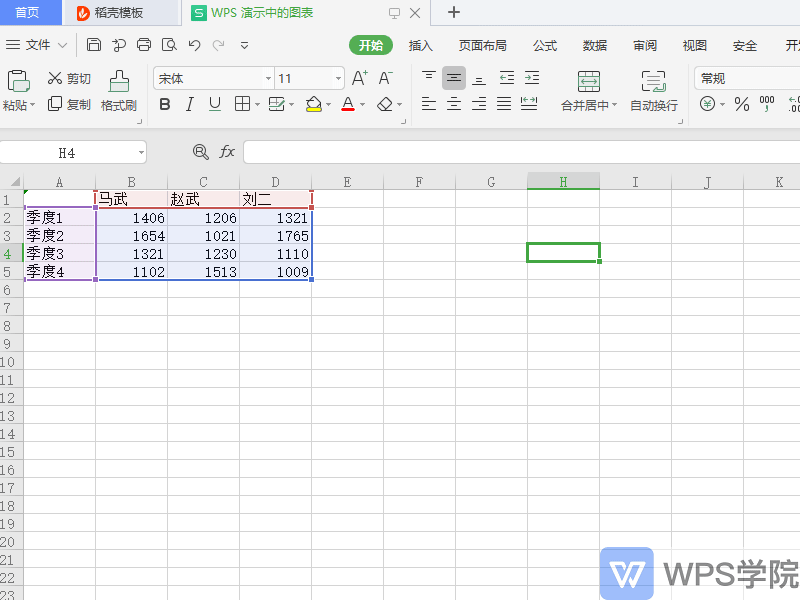Select all cells with corner triangle
800x600 pixels.
coord(15,182)
